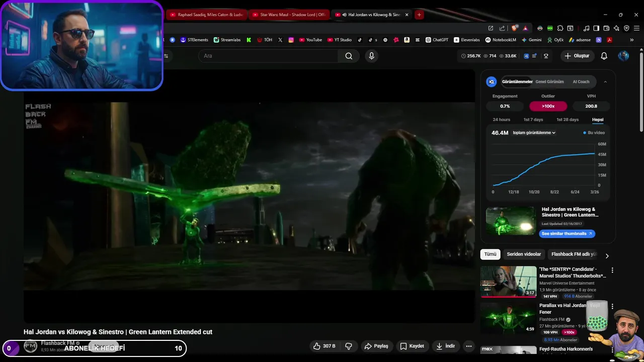Click the trophy icon in stats bar

pyautogui.click(x=546, y=56)
